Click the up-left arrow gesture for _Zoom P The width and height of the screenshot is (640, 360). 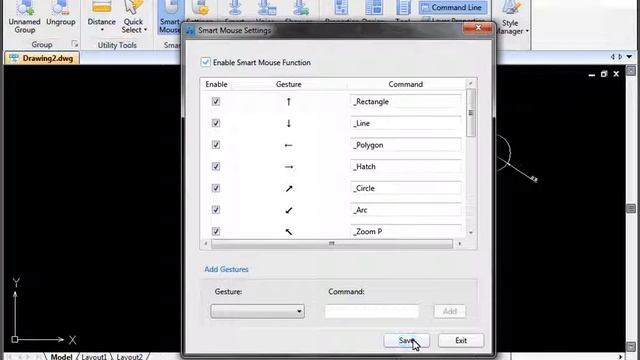289,231
